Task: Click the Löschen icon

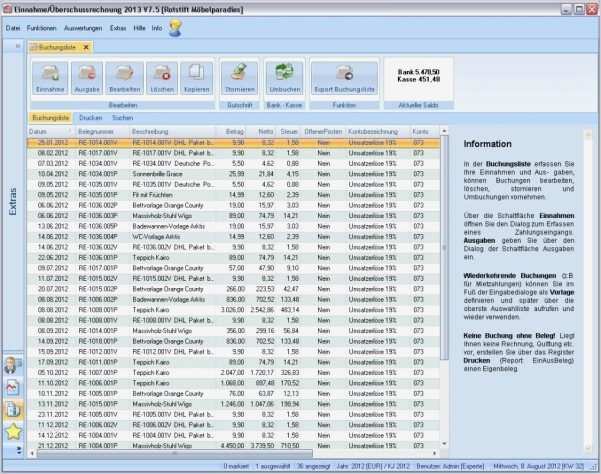Action: point(161,76)
